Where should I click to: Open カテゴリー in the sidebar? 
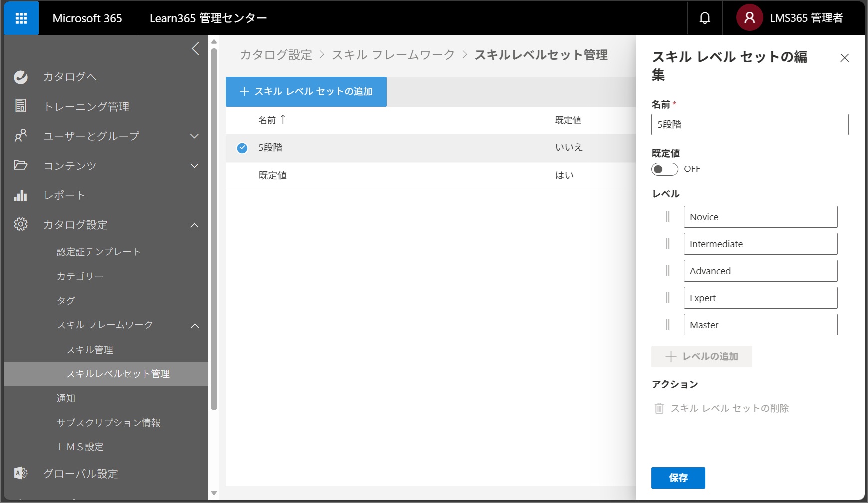[80, 276]
